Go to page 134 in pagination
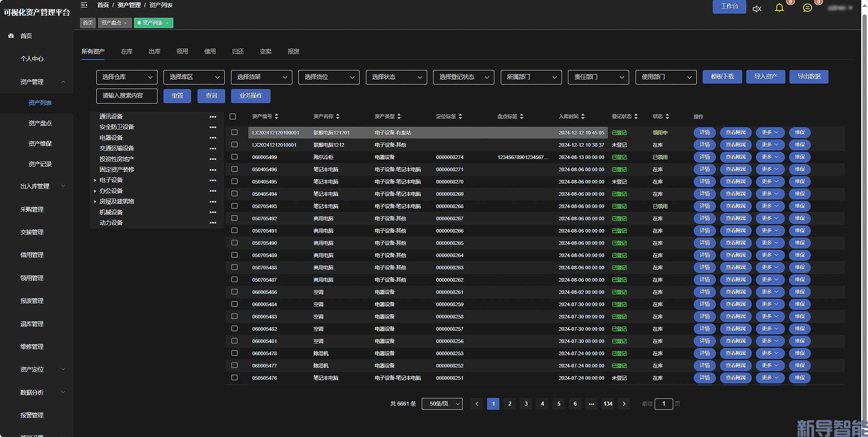The width and height of the screenshot is (868, 437). click(x=608, y=403)
